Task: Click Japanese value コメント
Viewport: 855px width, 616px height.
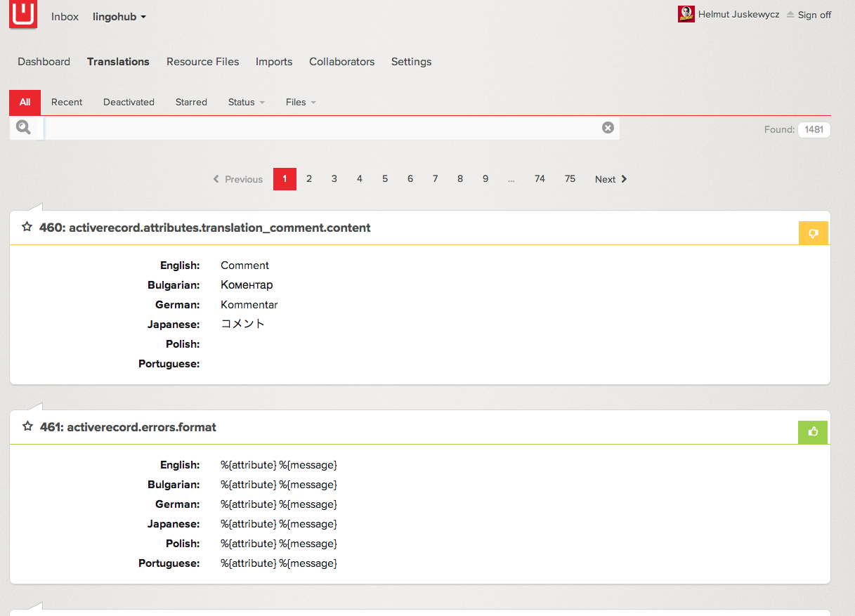Action: click(x=243, y=324)
